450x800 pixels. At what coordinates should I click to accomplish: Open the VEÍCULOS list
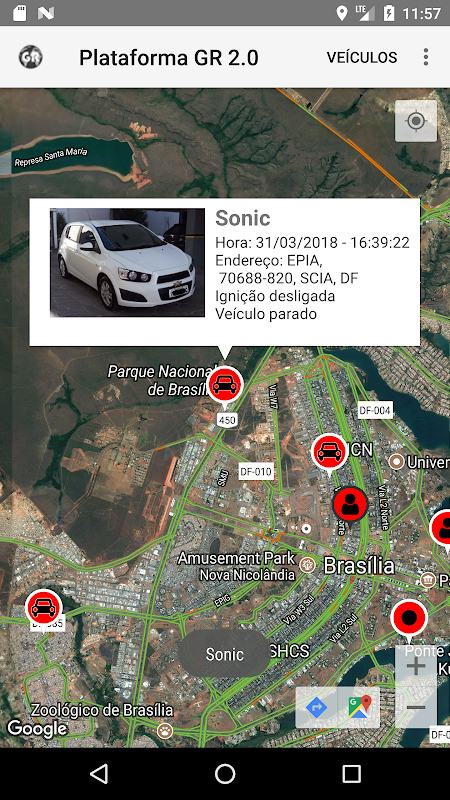[x=362, y=57]
